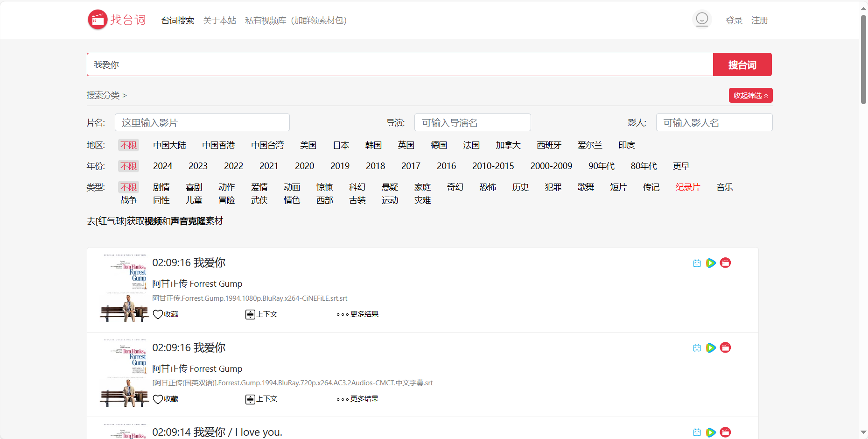Filter type by 武侠
Image resolution: width=868 pixels, height=439 pixels.
pos(259,200)
